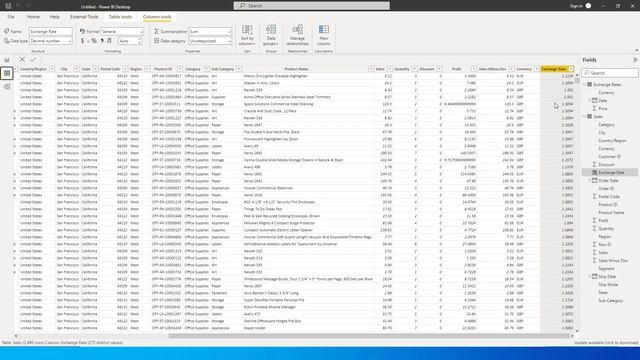Click horizontal scrollbar of data table
Image resolution: width=640 pixels, height=360 pixels.
coord(369,336)
